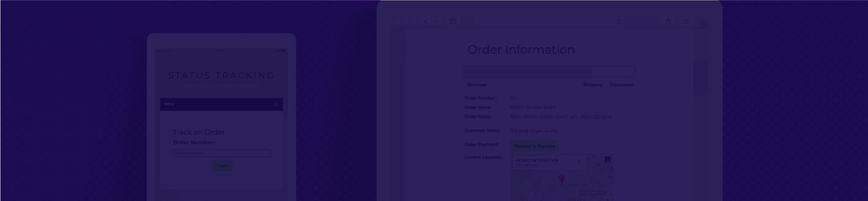Open the View larger map link
The width and height of the screenshot is (868, 201).
[x=526, y=165]
